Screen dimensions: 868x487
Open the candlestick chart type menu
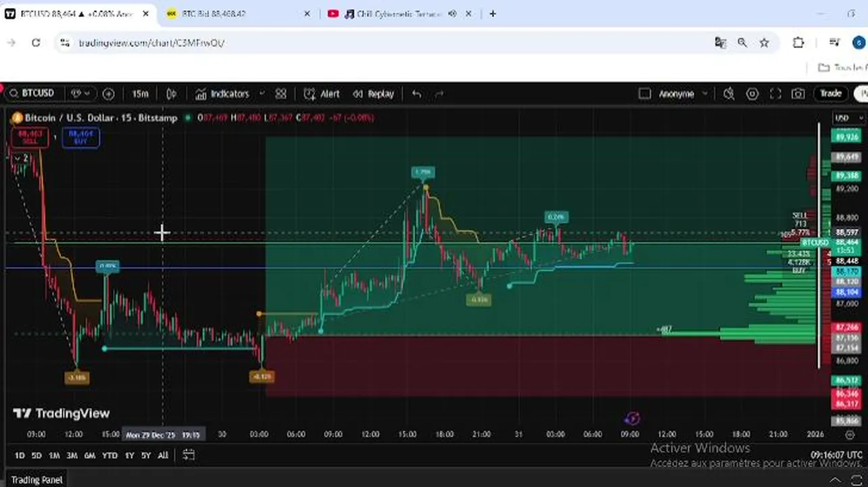coord(172,93)
